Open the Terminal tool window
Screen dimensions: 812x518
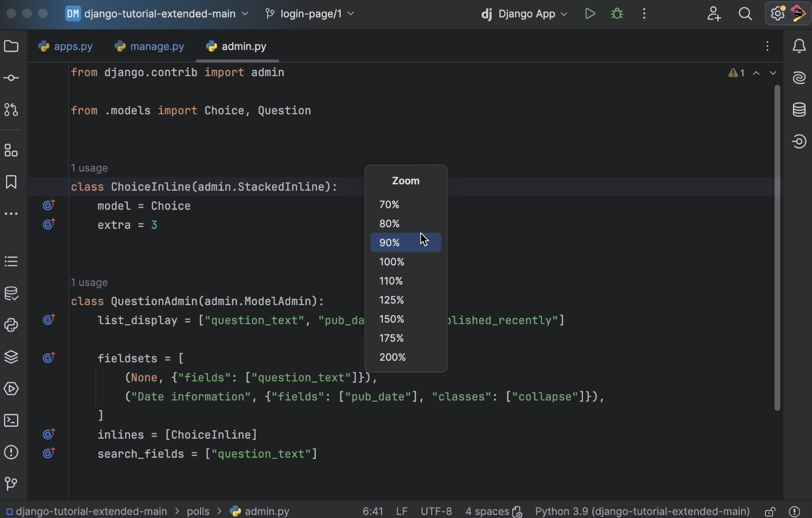[x=11, y=421]
